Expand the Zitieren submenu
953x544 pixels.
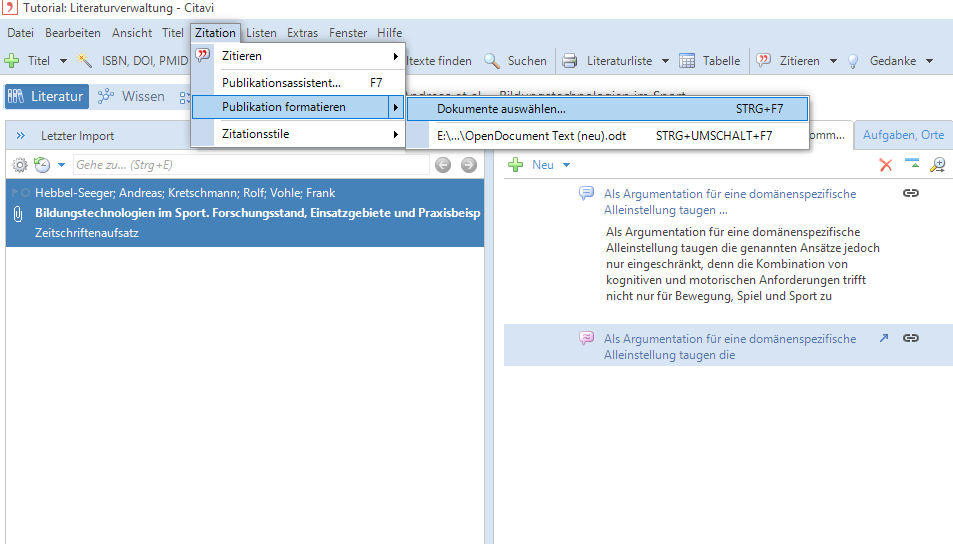(x=395, y=56)
